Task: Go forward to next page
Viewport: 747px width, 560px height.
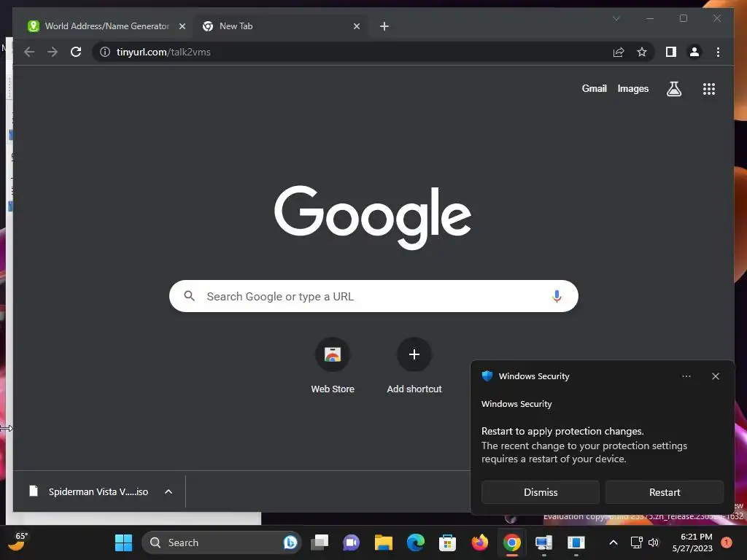Action: [53, 52]
